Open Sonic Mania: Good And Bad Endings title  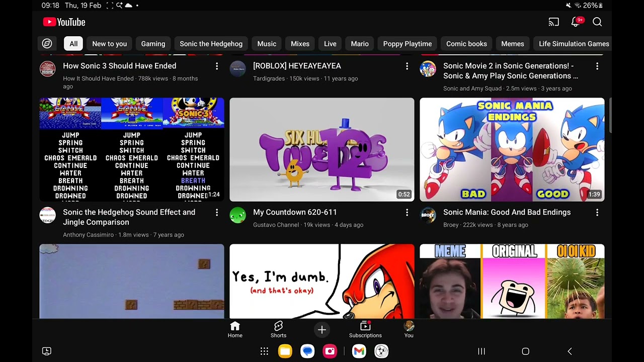pos(507,212)
